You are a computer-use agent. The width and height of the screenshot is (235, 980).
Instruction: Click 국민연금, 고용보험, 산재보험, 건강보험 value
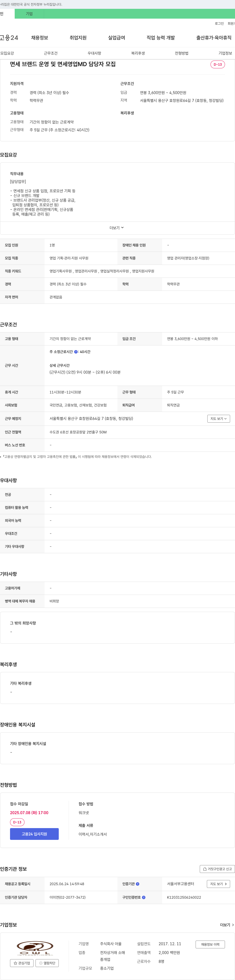[78, 405]
